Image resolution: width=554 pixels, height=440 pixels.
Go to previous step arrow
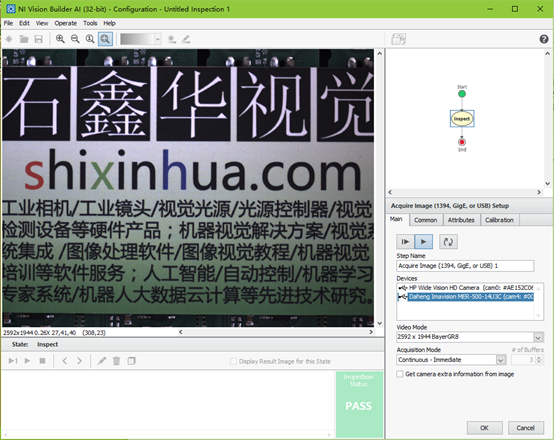click(x=65, y=361)
